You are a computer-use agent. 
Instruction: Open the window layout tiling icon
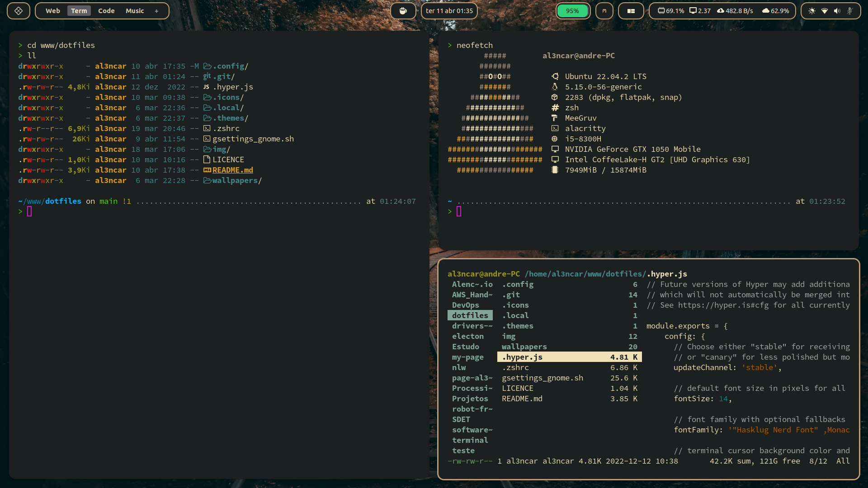[631, 11]
